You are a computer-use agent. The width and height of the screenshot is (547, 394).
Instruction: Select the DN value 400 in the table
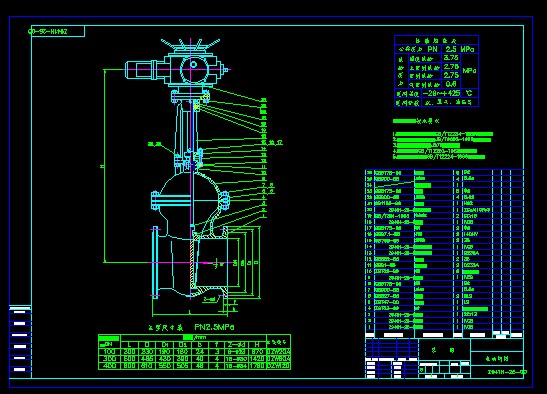point(109,366)
